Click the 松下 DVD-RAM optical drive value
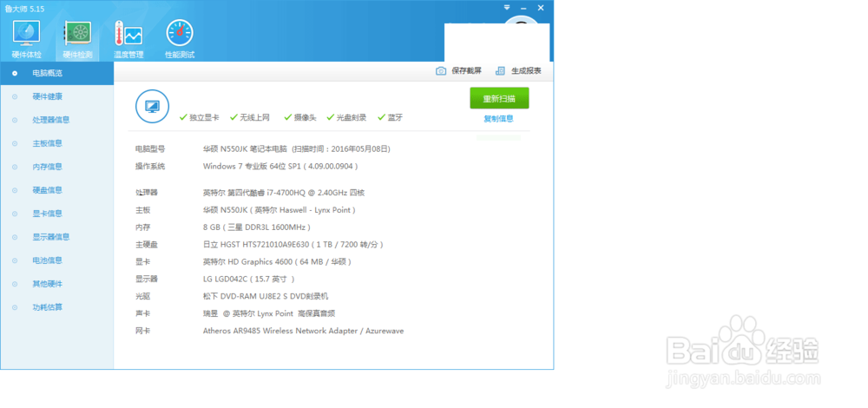868x408 pixels. click(x=266, y=296)
